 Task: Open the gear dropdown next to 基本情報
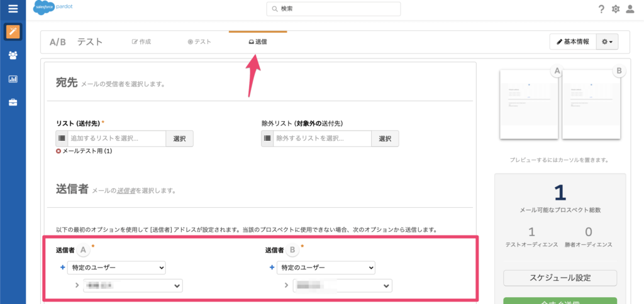(x=607, y=41)
